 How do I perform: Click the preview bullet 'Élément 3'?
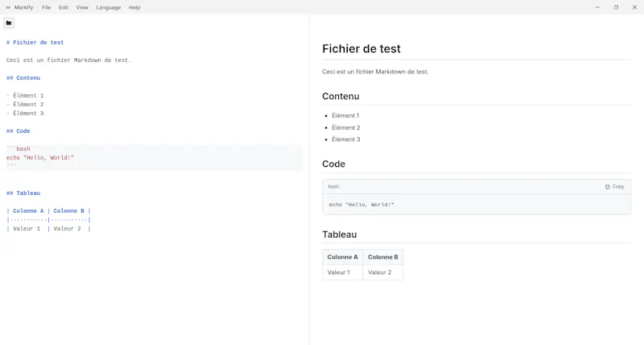click(x=346, y=139)
